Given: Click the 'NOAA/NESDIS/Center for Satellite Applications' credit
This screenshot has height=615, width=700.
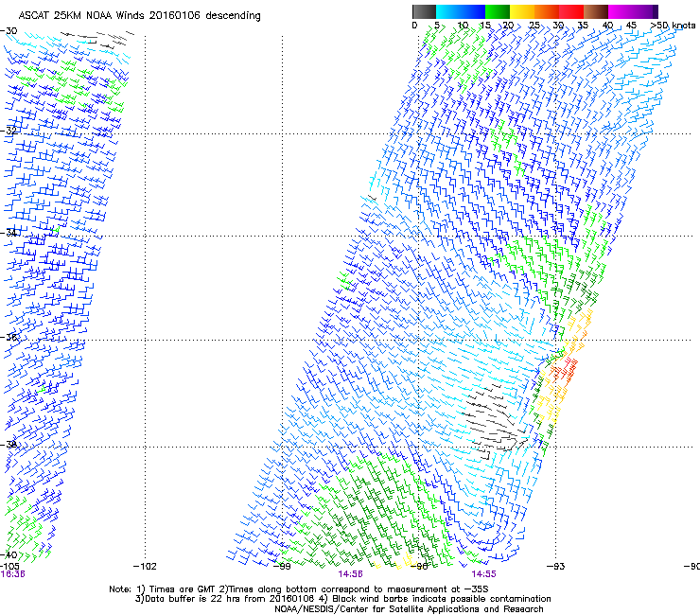Looking at the screenshot, I should [377, 609].
